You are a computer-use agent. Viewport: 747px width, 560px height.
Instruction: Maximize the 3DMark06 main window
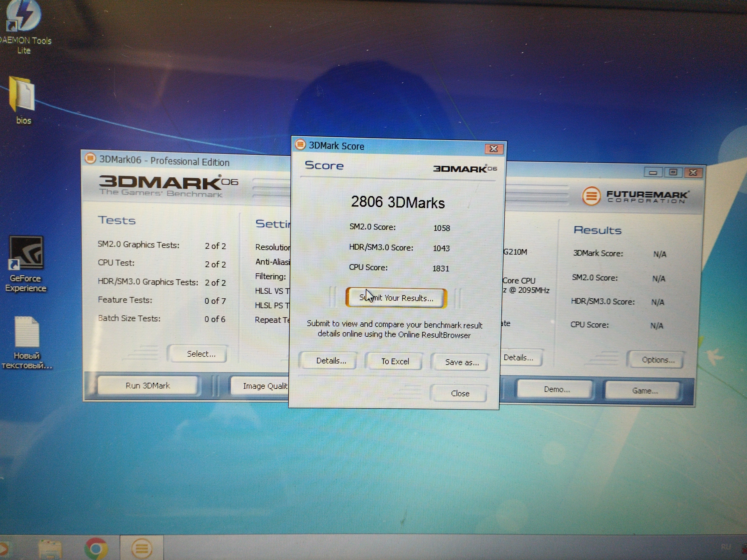coord(673,172)
